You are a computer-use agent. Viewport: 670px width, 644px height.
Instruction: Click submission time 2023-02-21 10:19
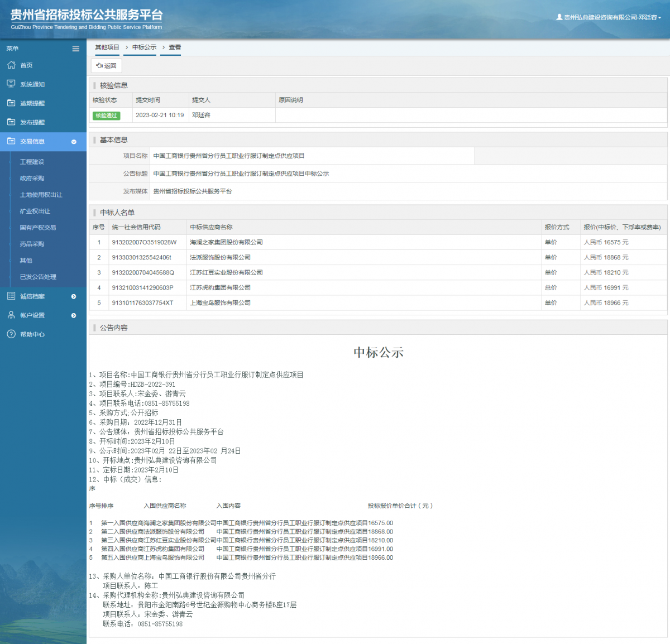pos(160,115)
